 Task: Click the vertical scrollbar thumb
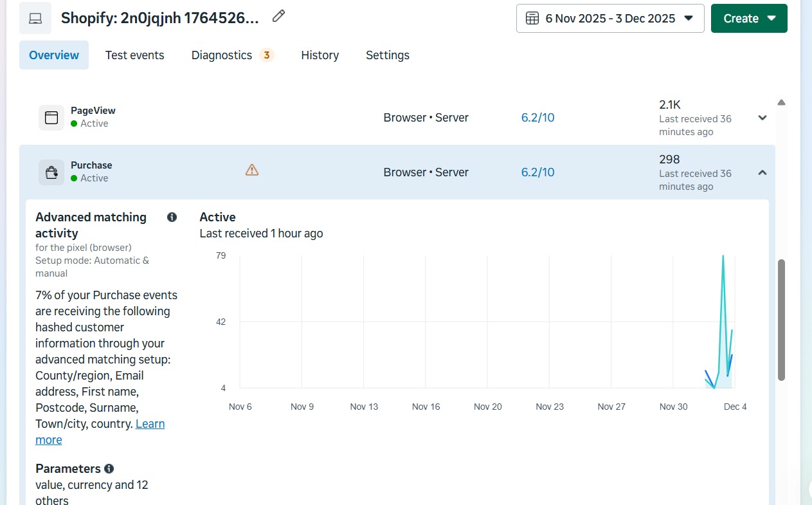point(781,320)
